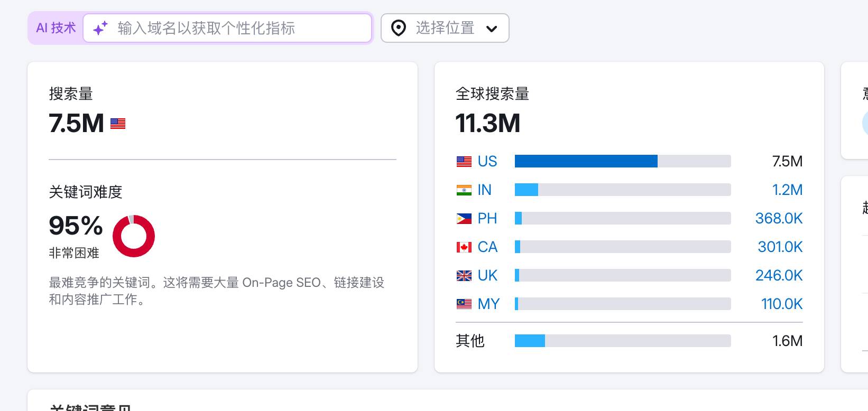Click the AI 技术 label
Screen dimensions: 868x411
click(x=56, y=28)
